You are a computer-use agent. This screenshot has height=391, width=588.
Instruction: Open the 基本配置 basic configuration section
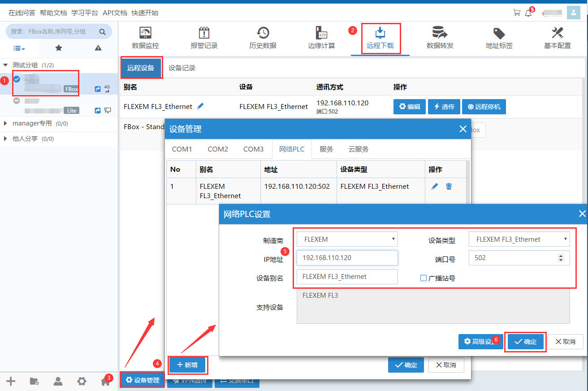point(558,38)
